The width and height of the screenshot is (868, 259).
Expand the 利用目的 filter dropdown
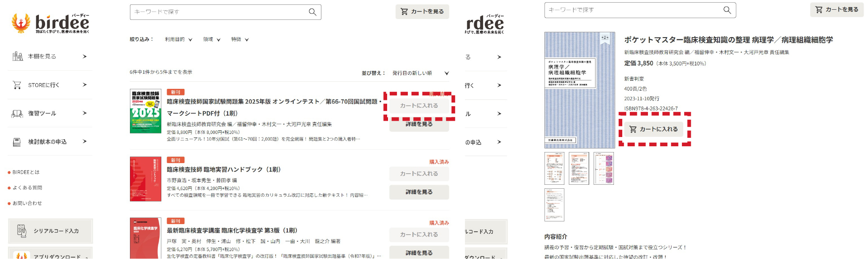click(x=178, y=39)
